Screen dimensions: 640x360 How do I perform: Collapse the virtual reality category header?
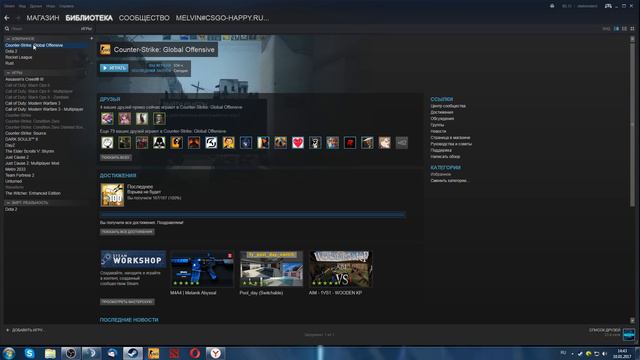point(8,202)
